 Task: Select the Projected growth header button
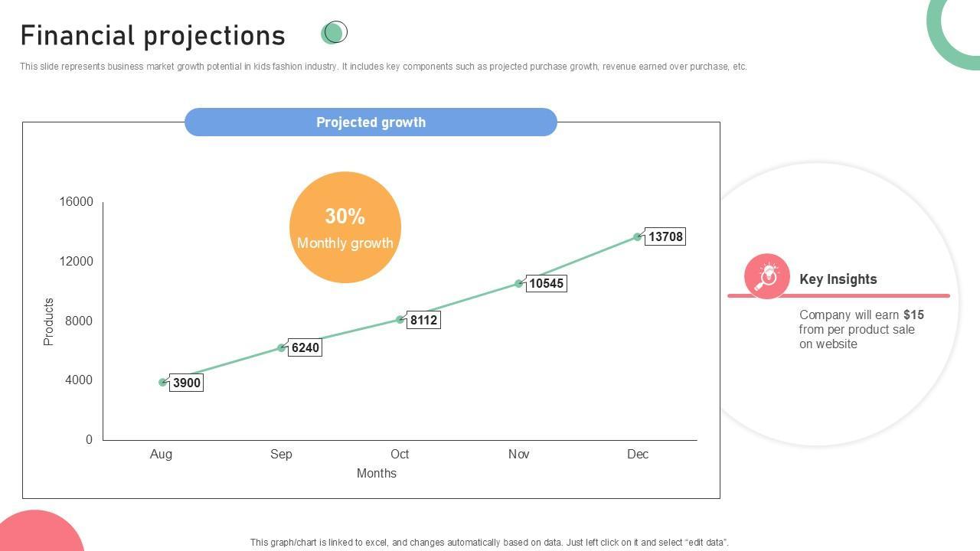[371, 122]
